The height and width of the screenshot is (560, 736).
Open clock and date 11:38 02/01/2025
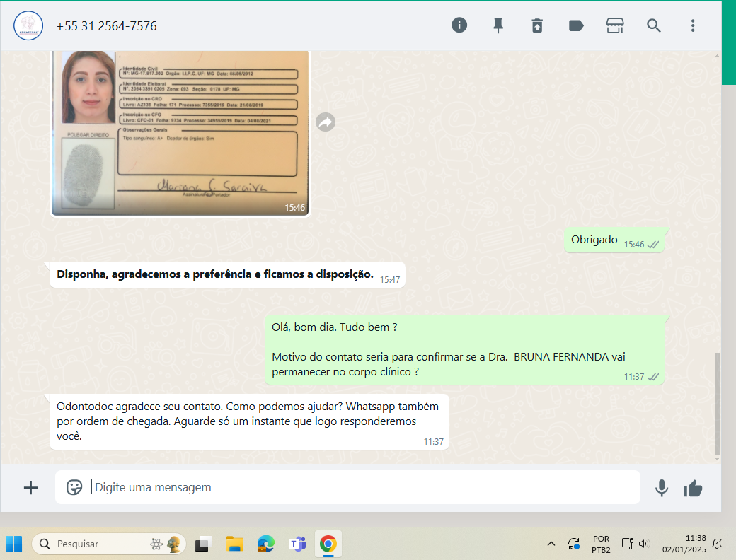684,544
